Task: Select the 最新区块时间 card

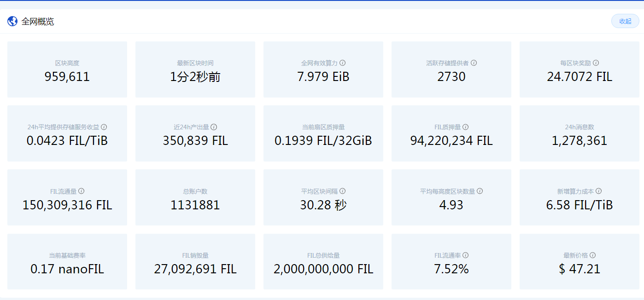Action: 195,70
